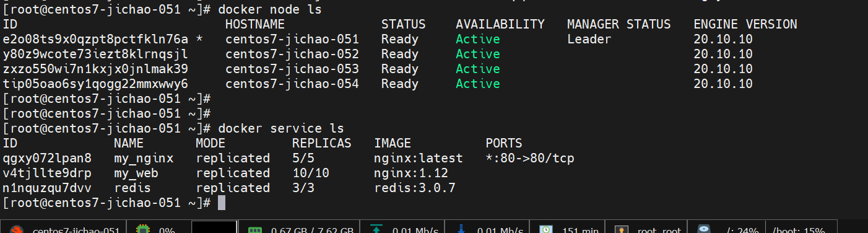
Task: Click the my_nginx service name
Action: click(x=144, y=159)
